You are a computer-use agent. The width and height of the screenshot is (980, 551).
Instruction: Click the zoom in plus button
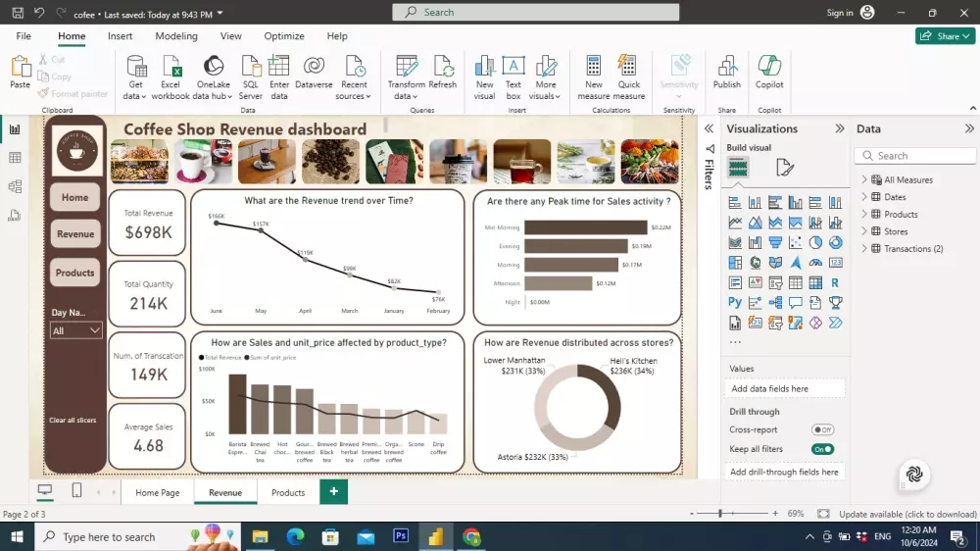(775, 514)
